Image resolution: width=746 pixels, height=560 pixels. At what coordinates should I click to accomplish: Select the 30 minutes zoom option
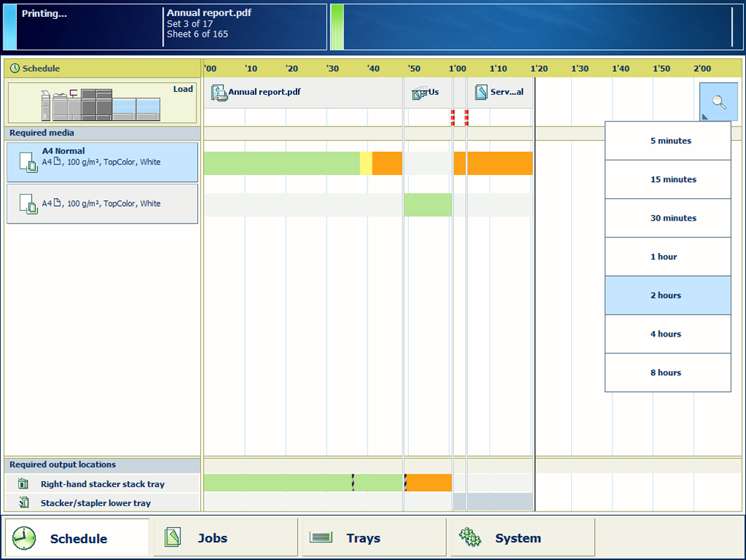pyautogui.click(x=667, y=218)
